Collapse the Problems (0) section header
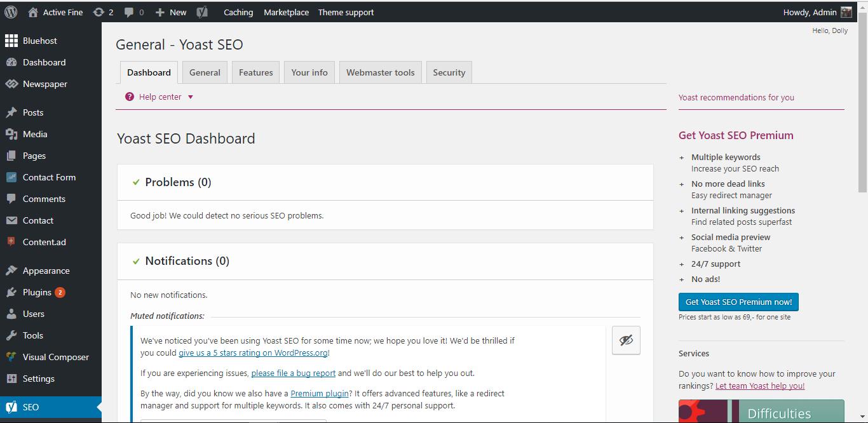Viewport: 868px width, 423px height. (385, 182)
